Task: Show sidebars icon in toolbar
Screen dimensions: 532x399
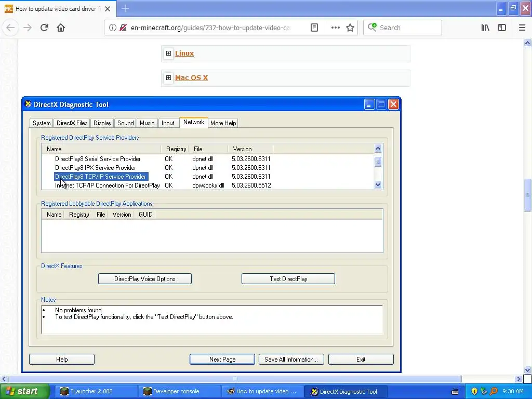Action: click(x=502, y=28)
